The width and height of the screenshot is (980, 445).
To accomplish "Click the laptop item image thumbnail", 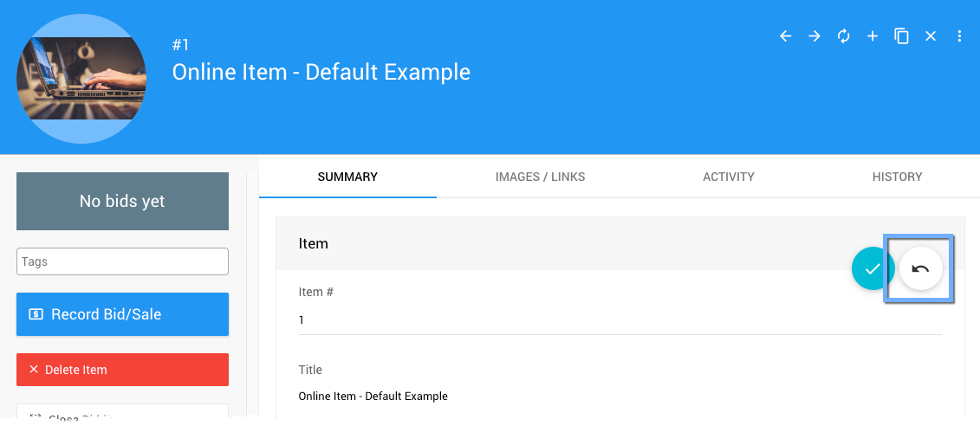I will coord(81,79).
